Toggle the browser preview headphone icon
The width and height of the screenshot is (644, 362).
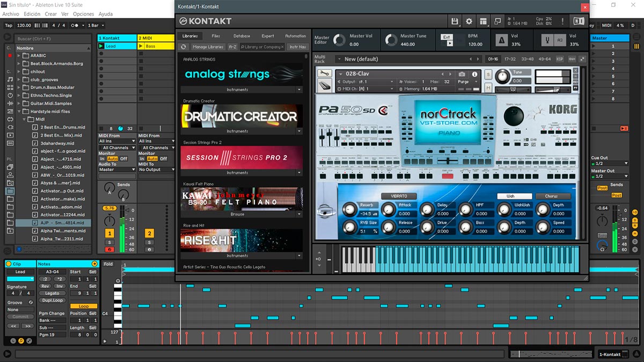click(x=19, y=249)
